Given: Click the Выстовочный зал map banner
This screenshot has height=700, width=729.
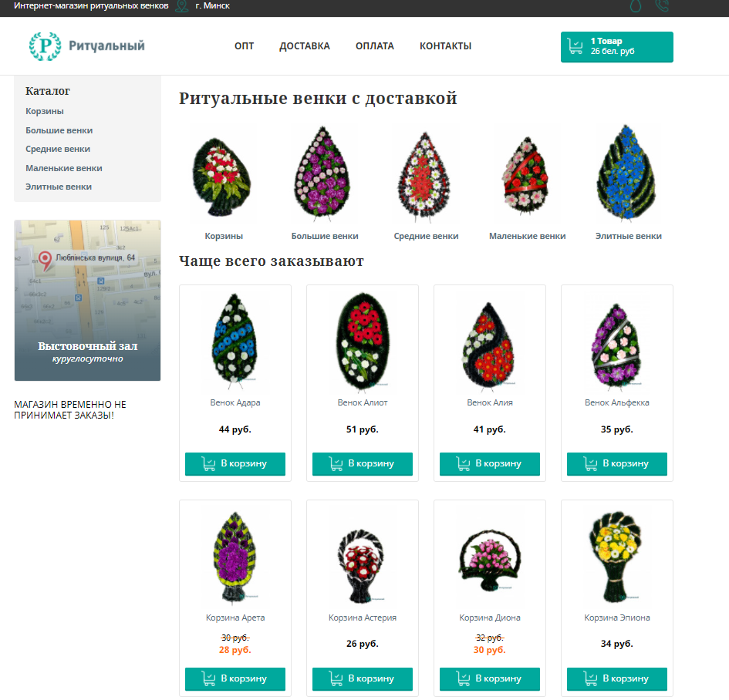Looking at the screenshot, I should 87,301.
